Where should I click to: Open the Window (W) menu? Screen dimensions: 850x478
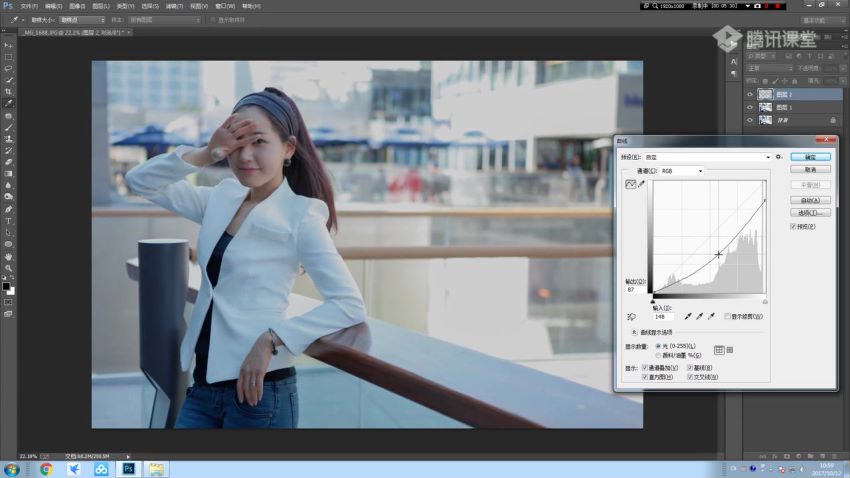(x=225, y=6)
